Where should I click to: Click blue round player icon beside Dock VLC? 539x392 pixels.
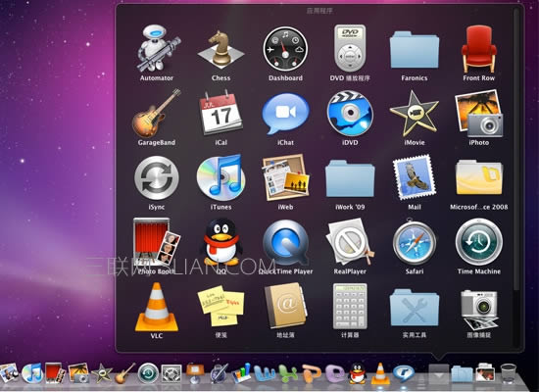404,373
